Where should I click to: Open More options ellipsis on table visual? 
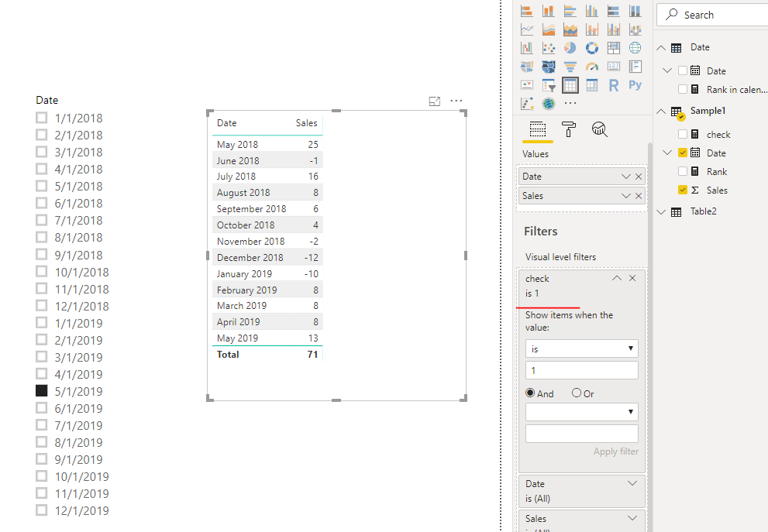click(x=456, y=101)
